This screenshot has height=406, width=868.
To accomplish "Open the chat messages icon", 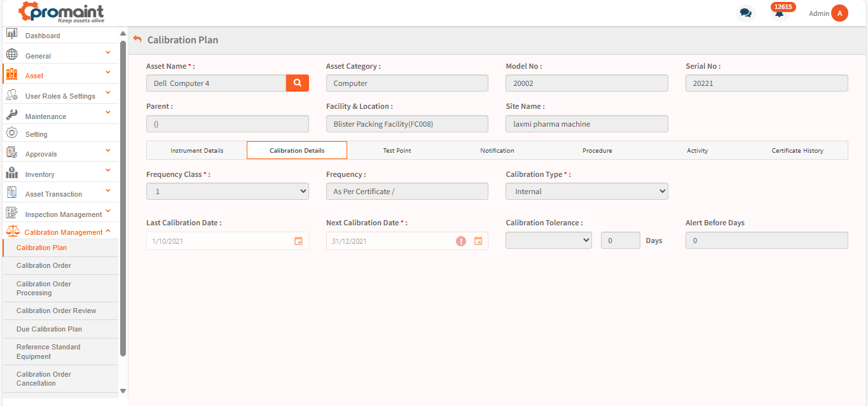I will (745, 13).
